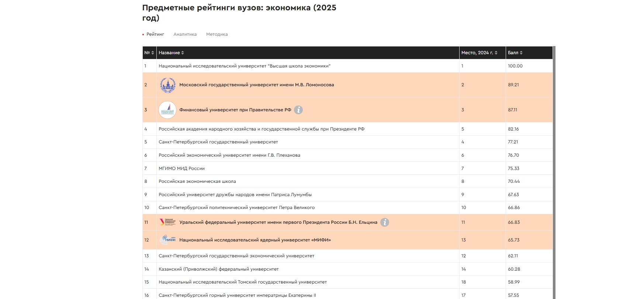This screenshot has width=644, height=299.
Task: Click the score value 77.21
Action: tap(513, 142)
